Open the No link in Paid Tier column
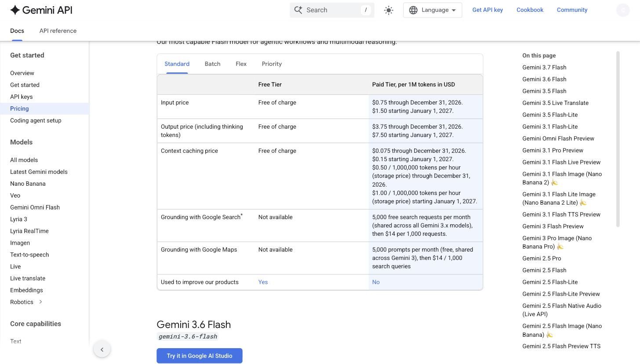 click(376, 282)
